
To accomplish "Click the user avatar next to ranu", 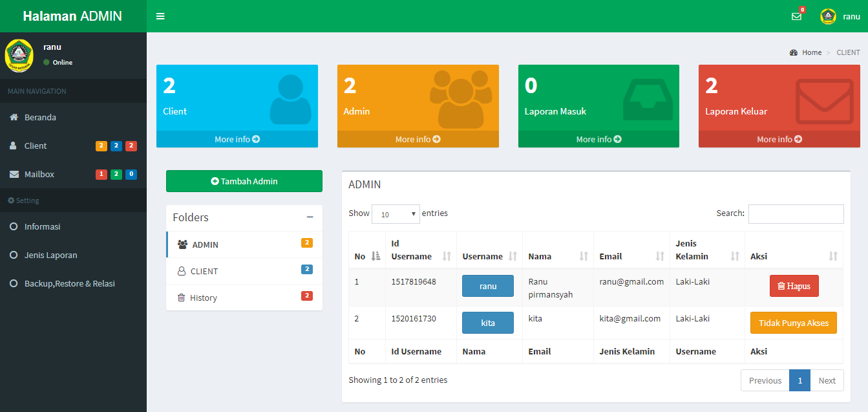I will tap(829, 16).
